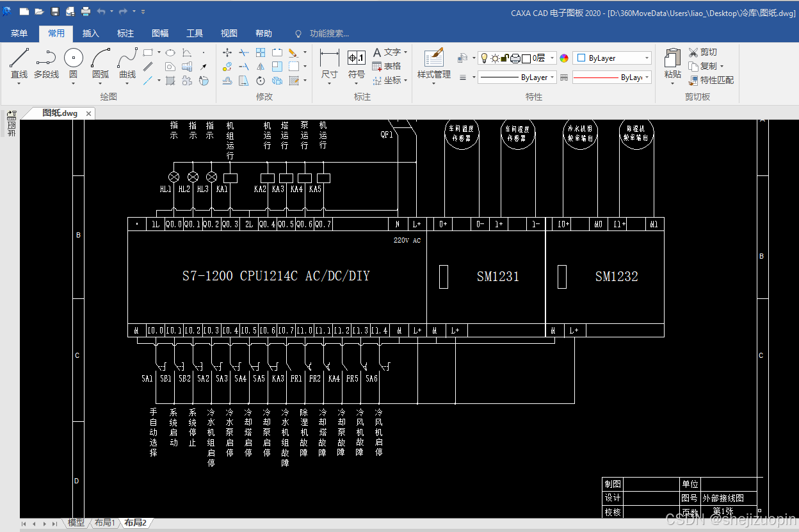Toggle layer freeze sun icon
Screen dimensions: 799x532
494,58
